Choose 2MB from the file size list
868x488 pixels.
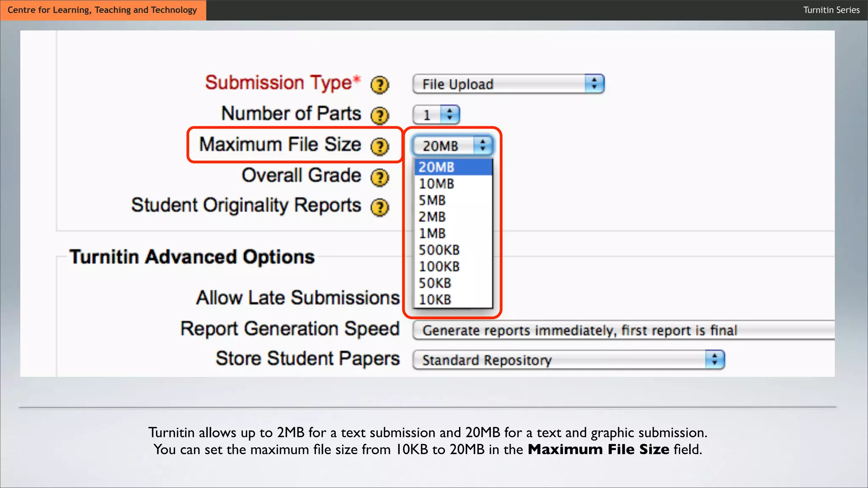click(x=453, y=217)
